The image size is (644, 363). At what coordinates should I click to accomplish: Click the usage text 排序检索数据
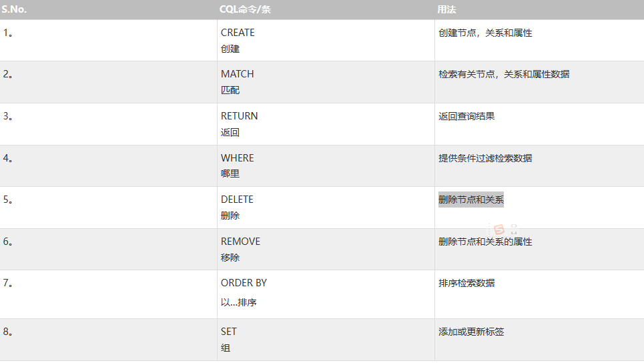coord(466,283)
